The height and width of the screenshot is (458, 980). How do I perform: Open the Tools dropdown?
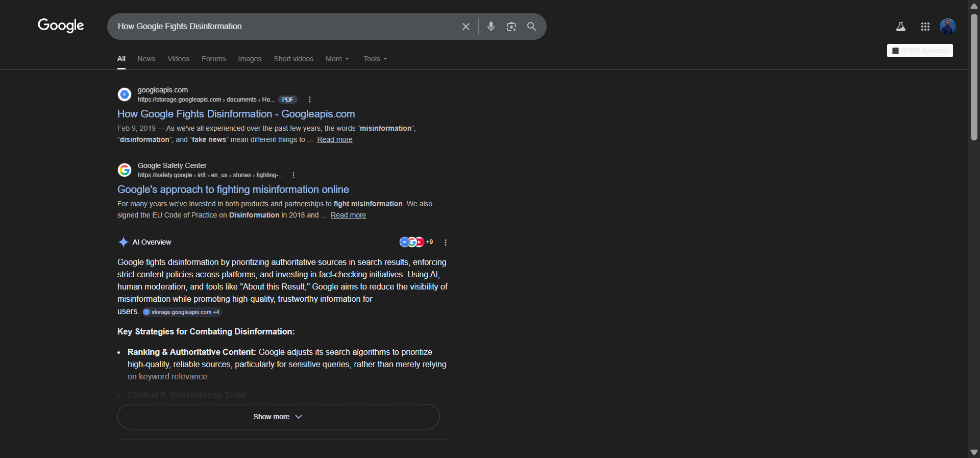click(x=375, y=59)
